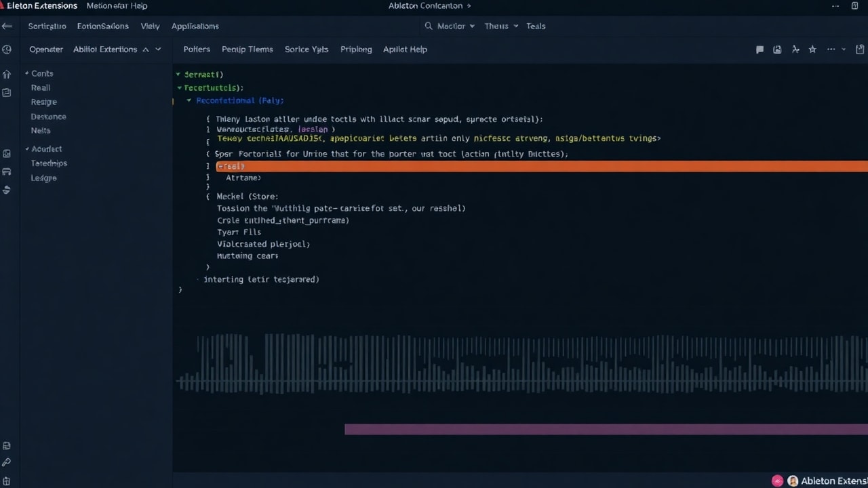868x488 pixels.
Task: Click the running-figure toolbar icon
Action: [x=795, y=49]
